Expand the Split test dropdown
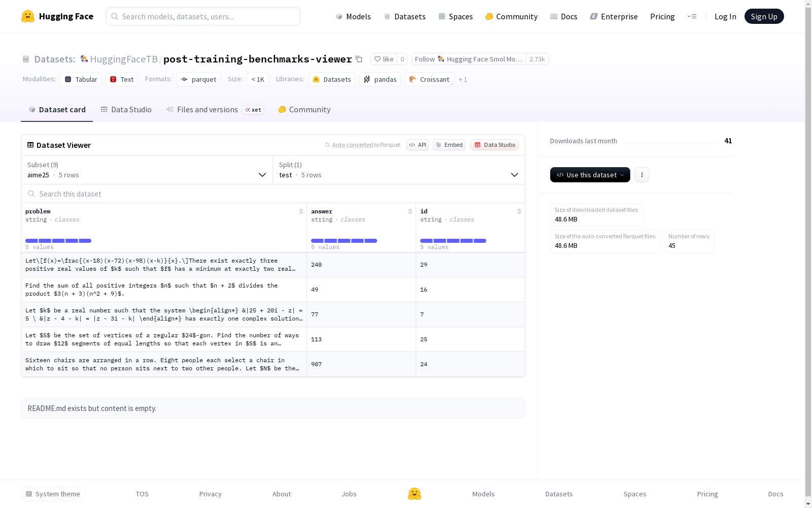This screenshot has height=508, width=812. click(x=399, y=170)
